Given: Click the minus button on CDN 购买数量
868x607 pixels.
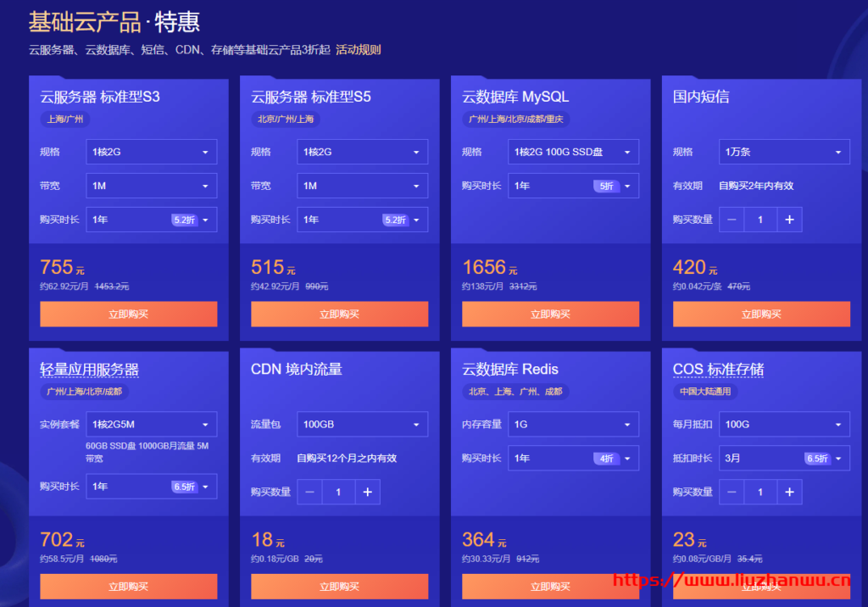Looking at the screenshot, I should click(309, 492).
